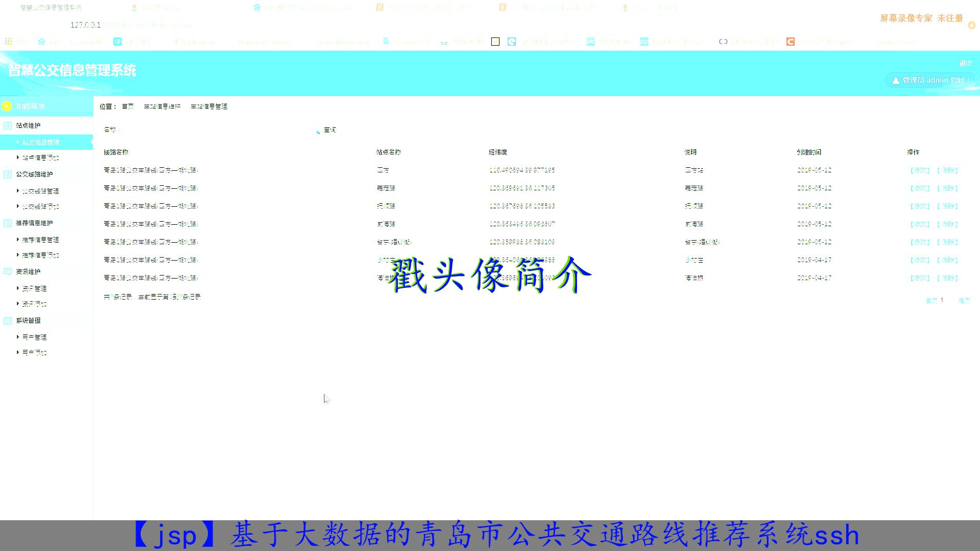This screenshot has height=551, width=980.
Task: Click 修改 for the row with 120.367699
Action: tap(920, 206)
